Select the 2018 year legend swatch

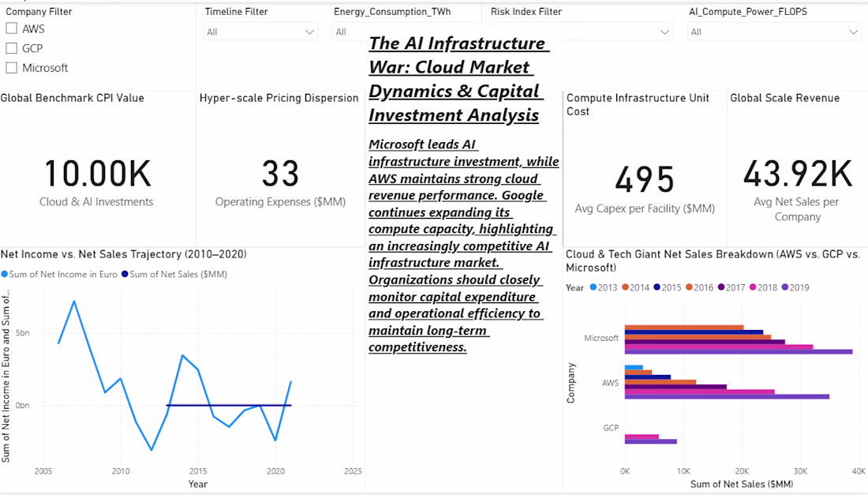coord(753,287)
